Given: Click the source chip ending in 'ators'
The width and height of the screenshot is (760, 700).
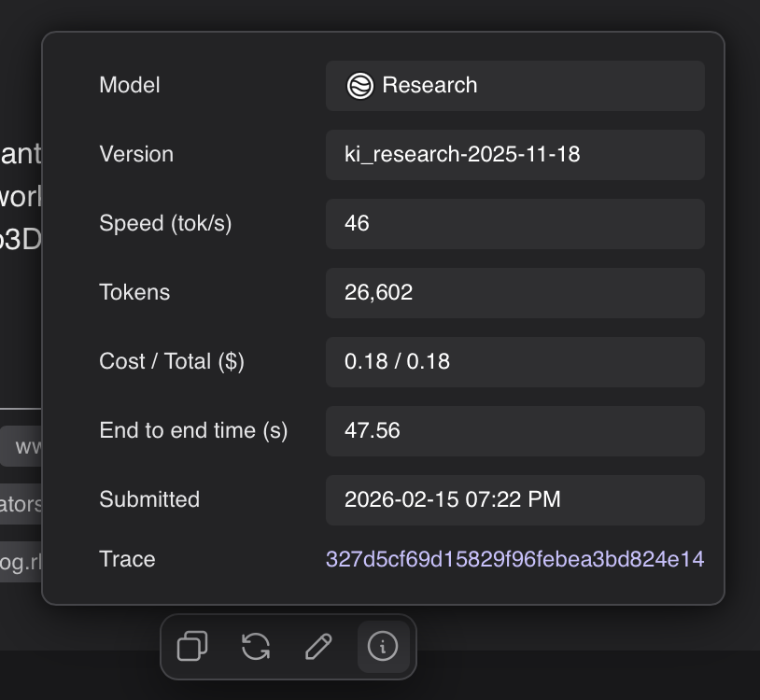Looking at the screenshot, I should pos(21,504).
